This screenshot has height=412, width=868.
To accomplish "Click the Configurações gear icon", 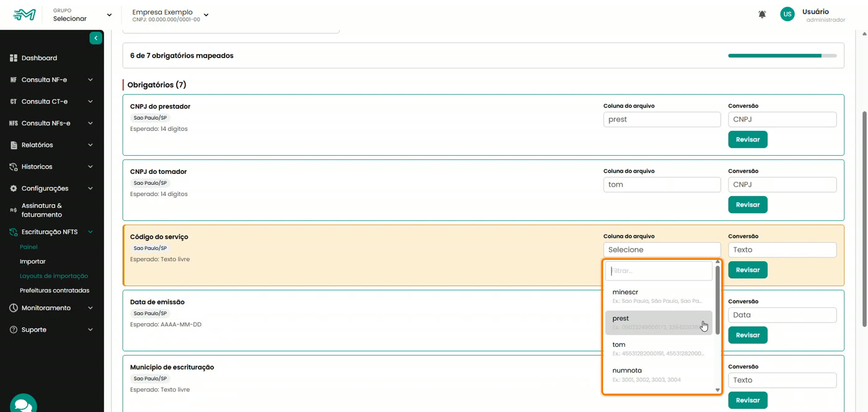I will [14, 189].
